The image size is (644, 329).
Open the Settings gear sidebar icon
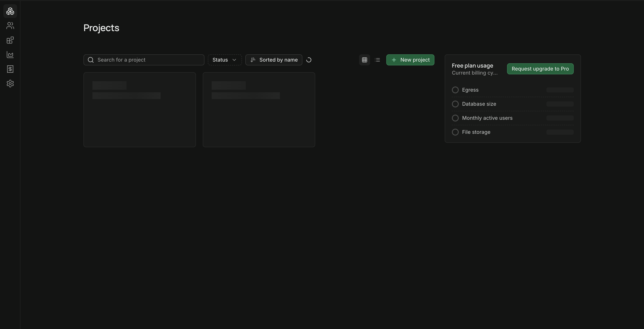[x=10, y=84]
